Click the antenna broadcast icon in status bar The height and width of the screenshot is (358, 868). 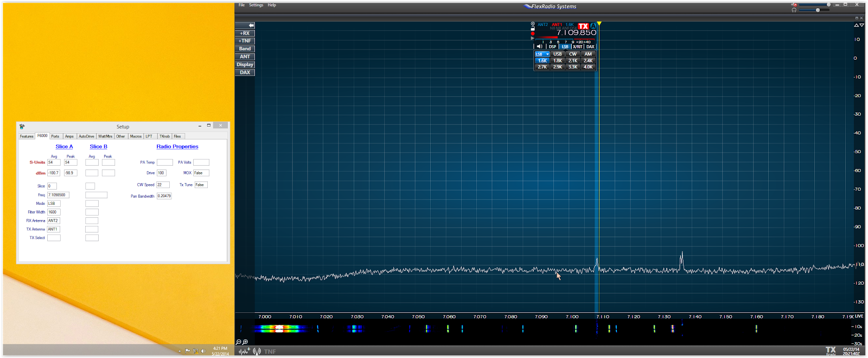[x=257, y=351]
